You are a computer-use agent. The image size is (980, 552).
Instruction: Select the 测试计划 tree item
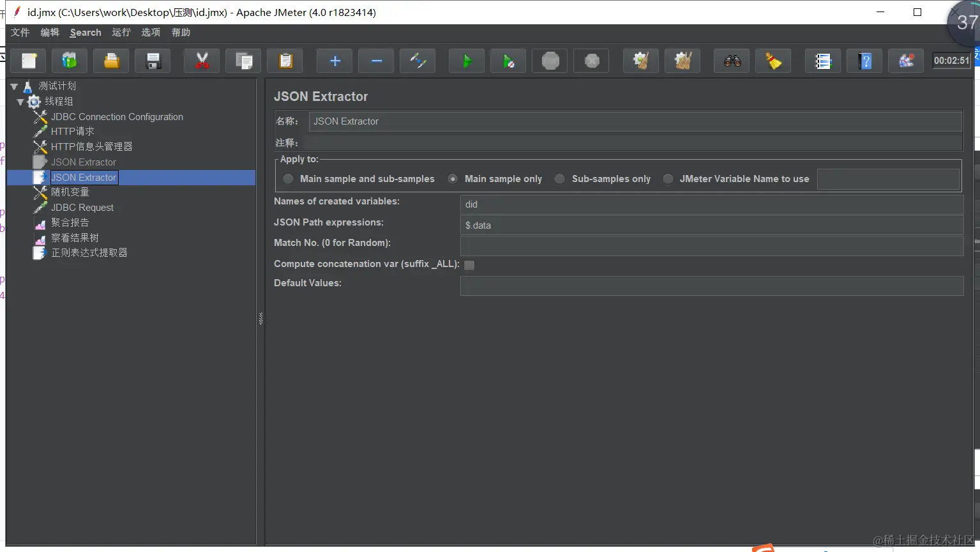coord(57,86)
